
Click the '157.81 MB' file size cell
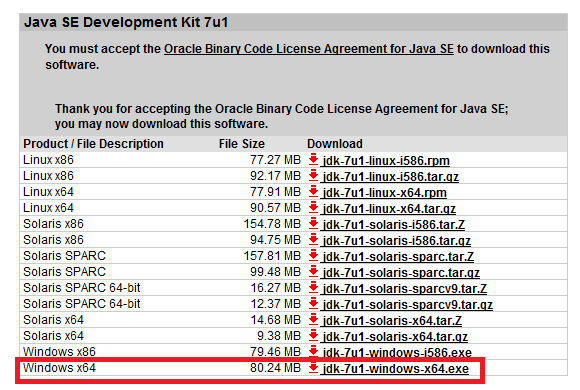click(272, 256)
